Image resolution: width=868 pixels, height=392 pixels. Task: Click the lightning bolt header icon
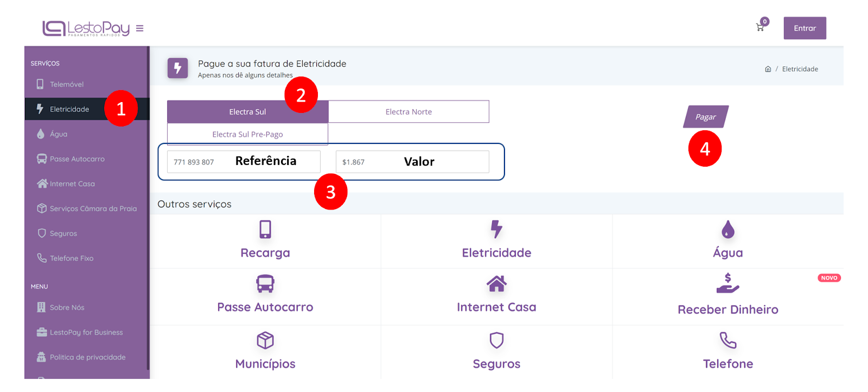pyautogui.click(x=177, y=68)
